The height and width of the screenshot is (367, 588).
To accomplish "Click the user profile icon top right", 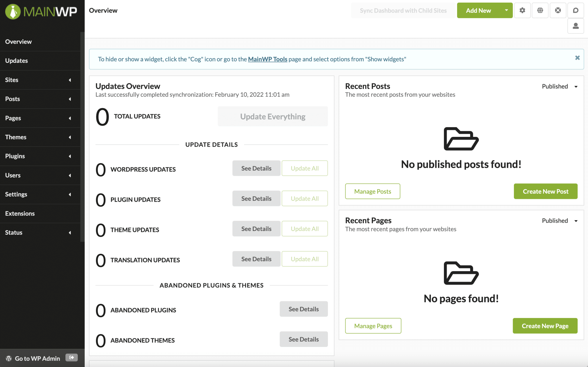I will tap(576, 26).
